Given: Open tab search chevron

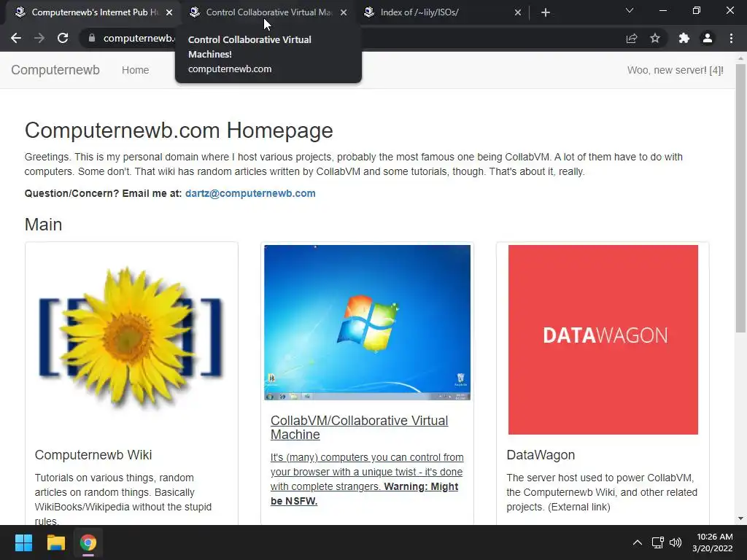Looking at the screenshot, I should 630,10.
